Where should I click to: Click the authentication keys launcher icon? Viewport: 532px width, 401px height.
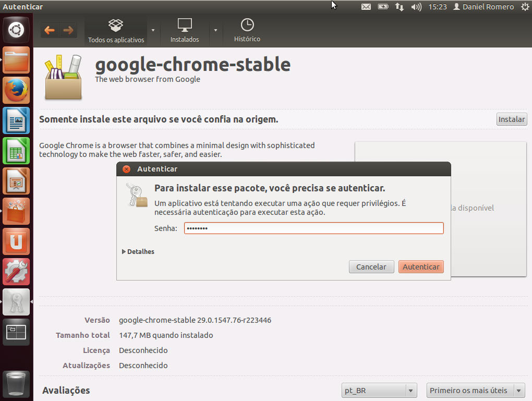click(16, 302)
